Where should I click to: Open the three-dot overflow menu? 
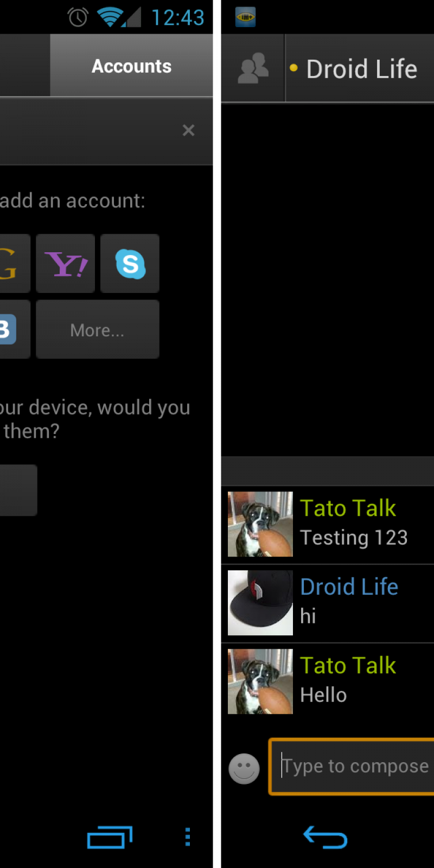[x=188, y=837]
